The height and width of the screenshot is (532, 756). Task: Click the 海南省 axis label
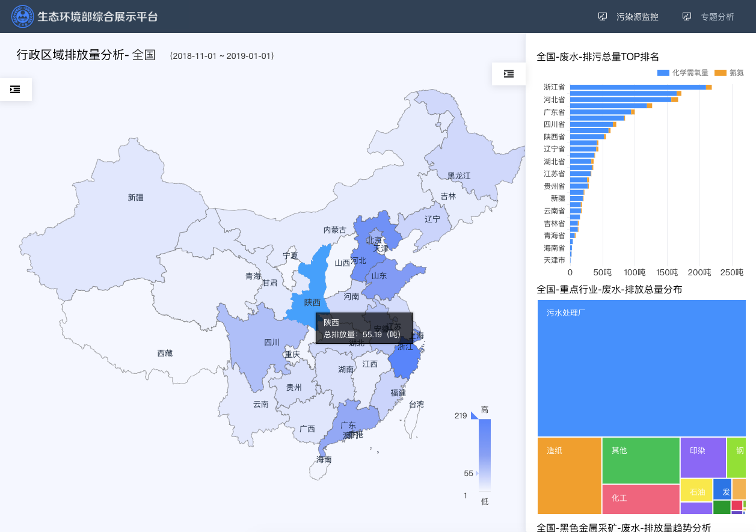point(554,248)
